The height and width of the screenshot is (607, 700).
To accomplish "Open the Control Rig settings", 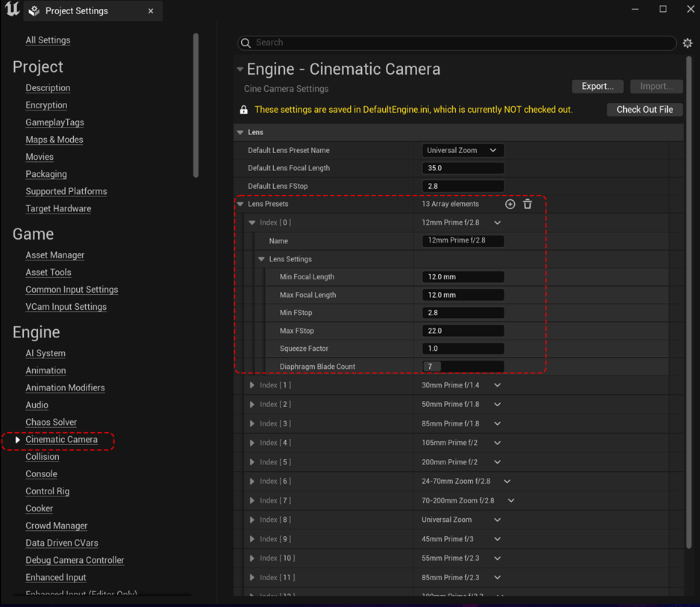I will [47, 491].
